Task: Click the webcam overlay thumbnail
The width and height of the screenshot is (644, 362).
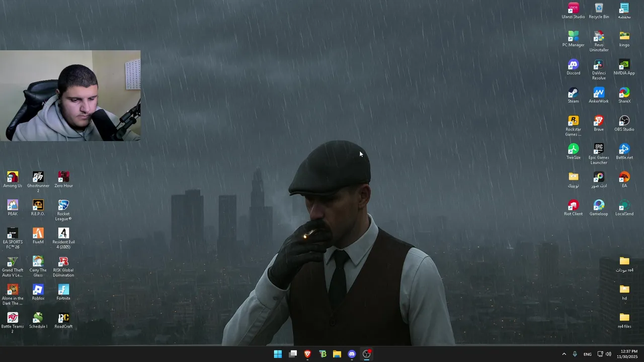Action: (70, 96)
